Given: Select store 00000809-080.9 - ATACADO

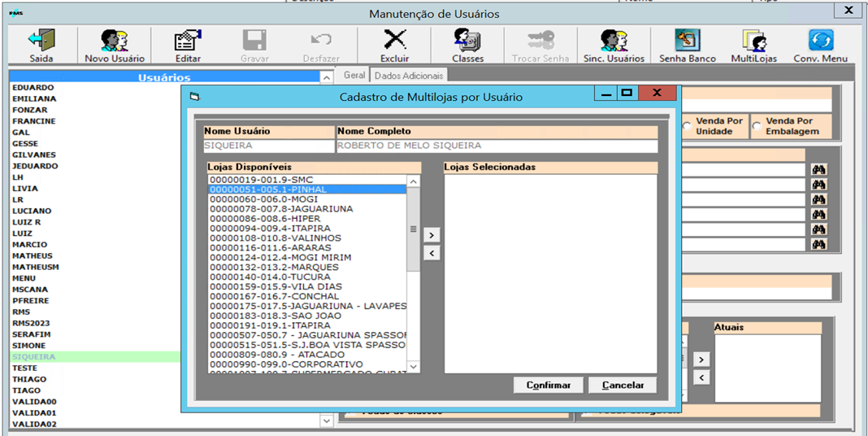Looking at the screenshot, I should (307, 355).
